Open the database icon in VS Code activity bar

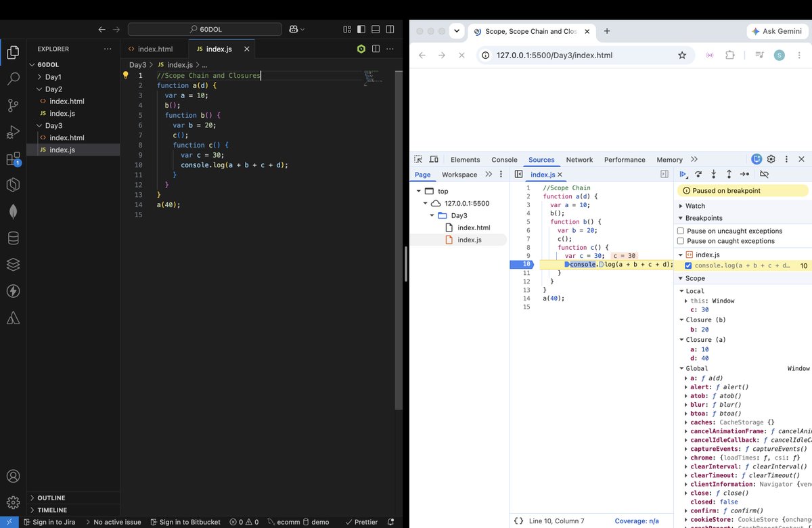tap(13, 238)
